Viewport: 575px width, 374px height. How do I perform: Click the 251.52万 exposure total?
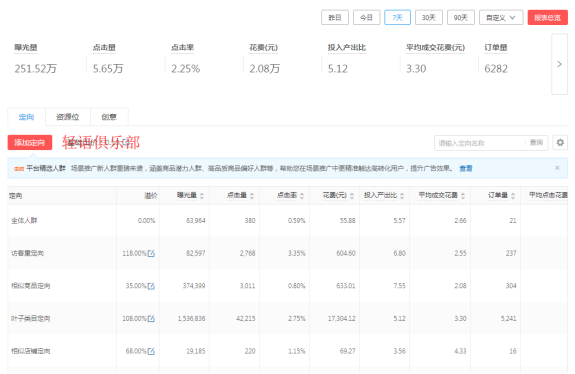(x=36, y=69)
